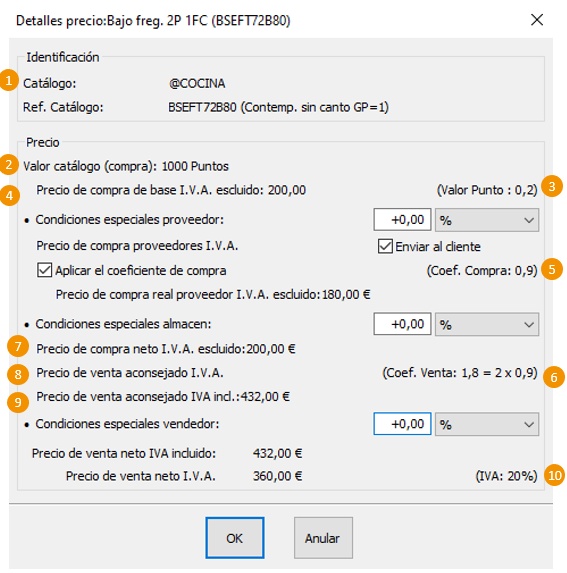
Task: Click orange marker 5 beside Coef. Compra
Action: coord(552,269)
